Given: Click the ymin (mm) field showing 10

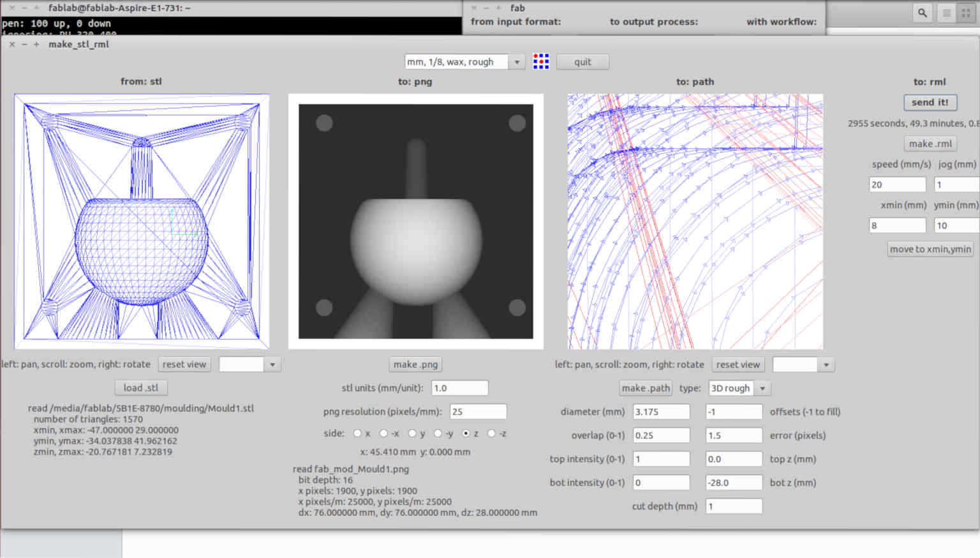Looking at the screenshot, I should click(957, 225).
